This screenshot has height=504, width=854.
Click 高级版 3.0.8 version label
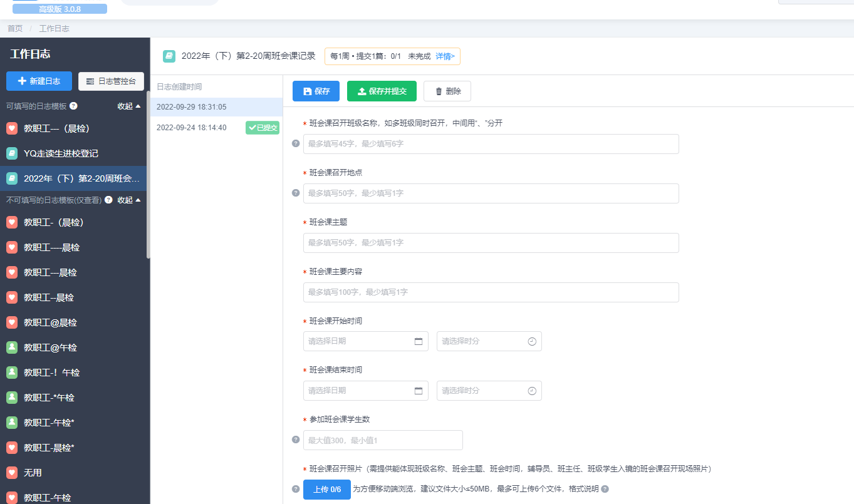[x=60, y=9]
